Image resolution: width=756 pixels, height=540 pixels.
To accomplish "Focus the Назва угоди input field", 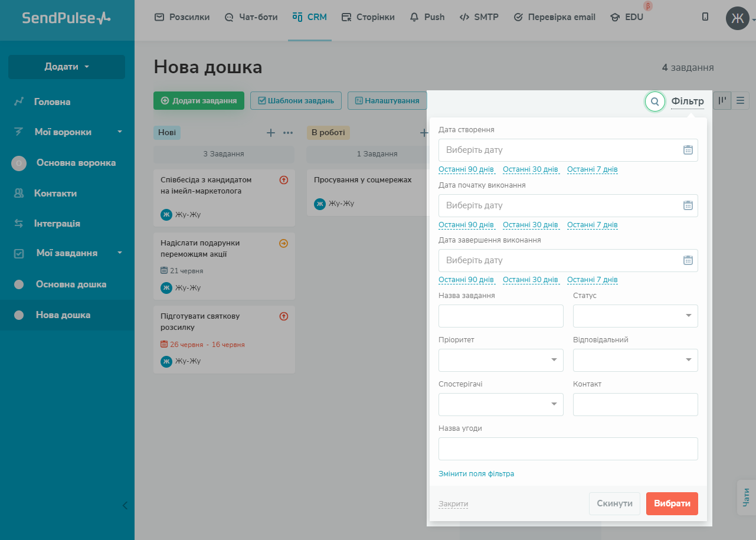I will coord(568,449).
